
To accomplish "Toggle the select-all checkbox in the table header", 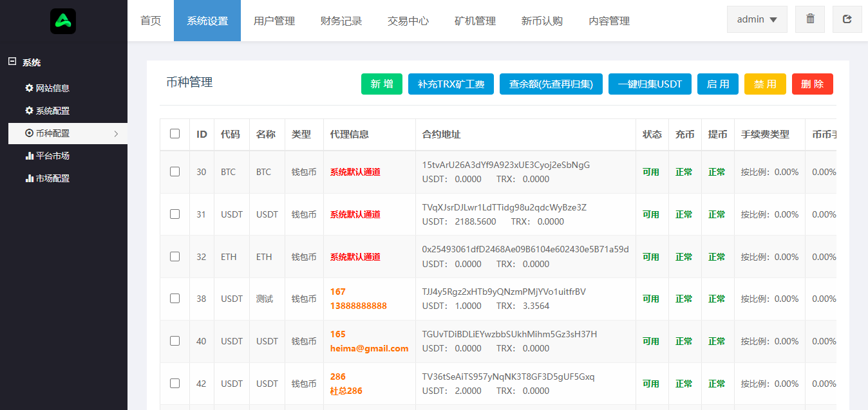I will 175,134.
